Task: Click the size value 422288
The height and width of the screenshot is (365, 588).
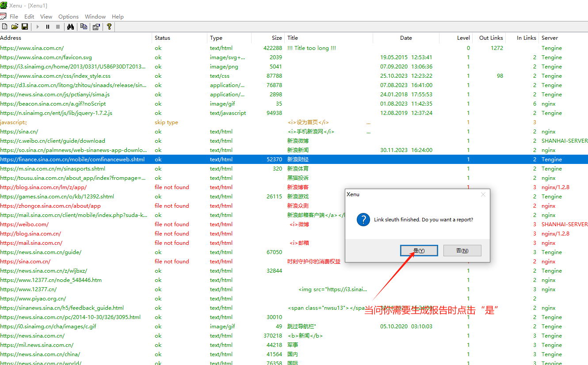Action: (273, 48)
